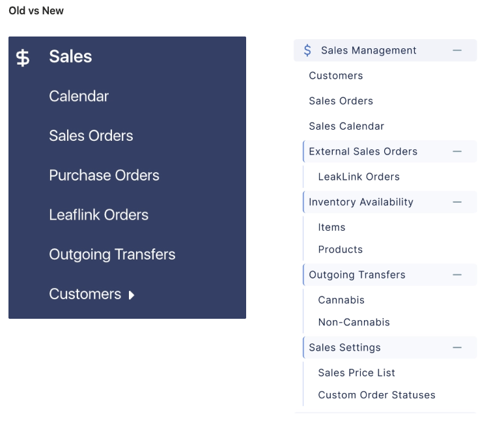Open Items under Inventory Availability
504x427 pixels.
click(x=331, y=227)
